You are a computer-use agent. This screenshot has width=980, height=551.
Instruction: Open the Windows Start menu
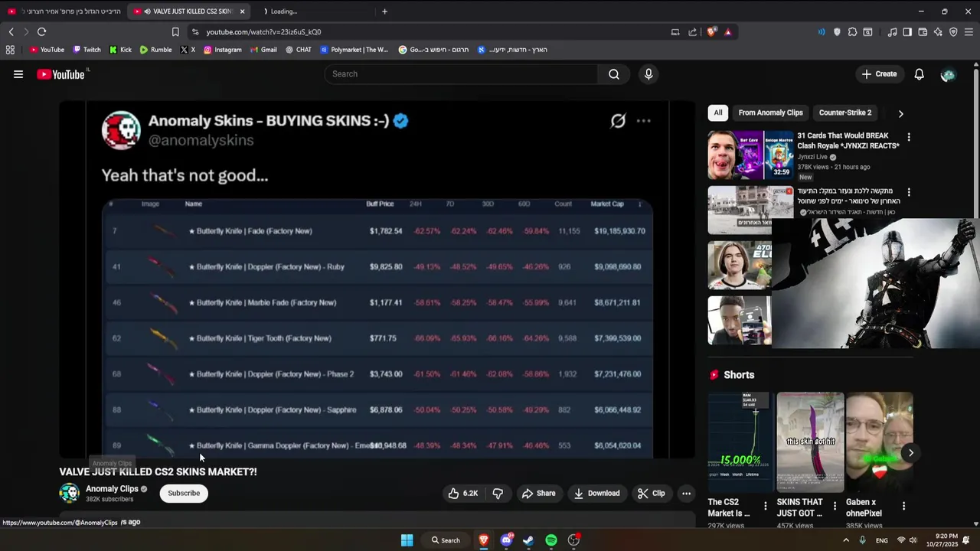[x=407, y=540]
